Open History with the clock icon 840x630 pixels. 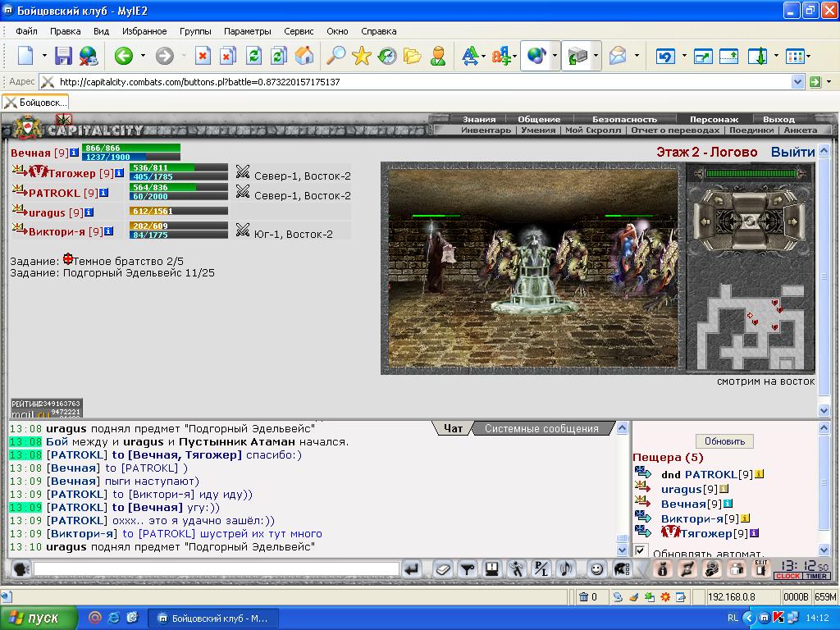pyautogui.click(x=387, y=56)
